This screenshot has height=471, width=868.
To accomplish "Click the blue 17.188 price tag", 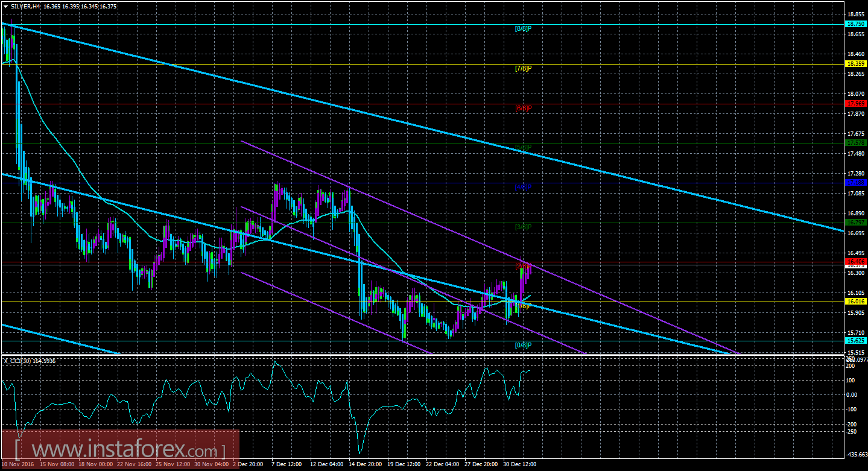I will (856, 182).
